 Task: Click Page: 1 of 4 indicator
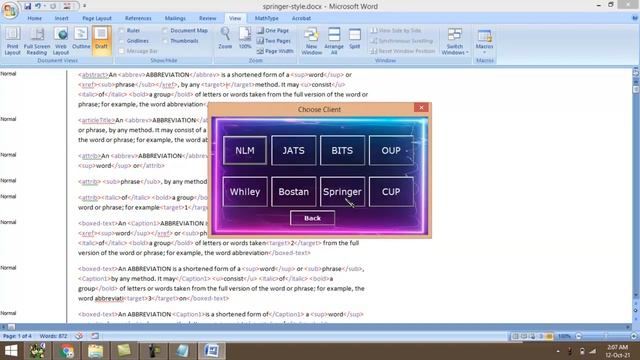pyautogui.click(x=17, y=336)
